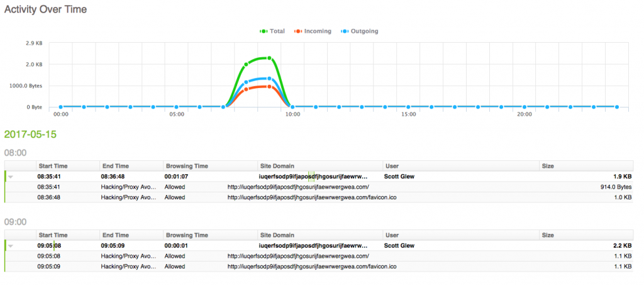Click the blue Outgoing peak point at 09:00
Screen dimensions: 644x286
(x=269, y=79)
